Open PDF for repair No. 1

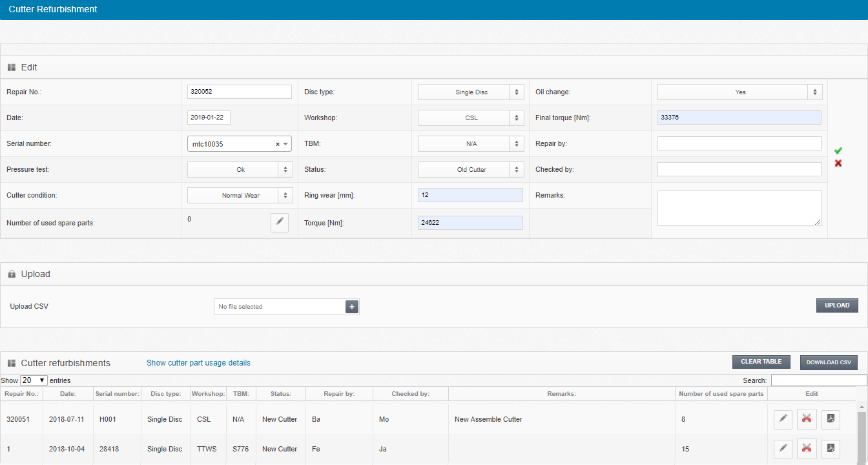(x=831, y=448)
